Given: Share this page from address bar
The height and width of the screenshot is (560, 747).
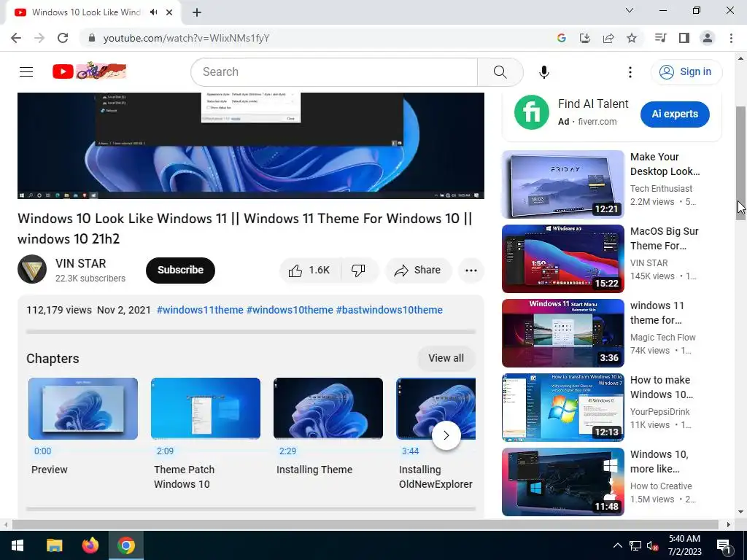Looking at the screenshot, I should [608, 38].
